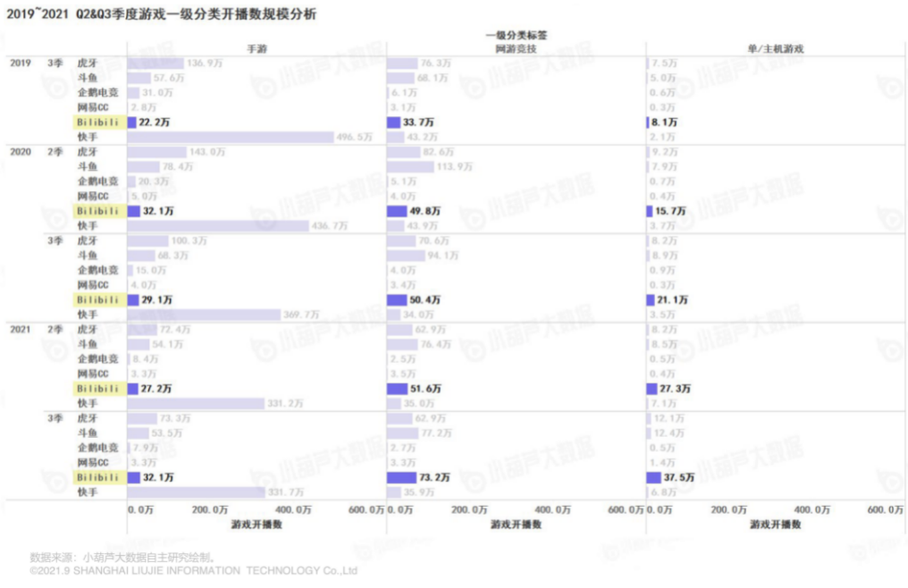Viewport: 908px width, 588px height.
Task: Click the 12.4万 单/主机游戏 value for 斗鱼
Action: pyautogui.click(x=668, y=433)
